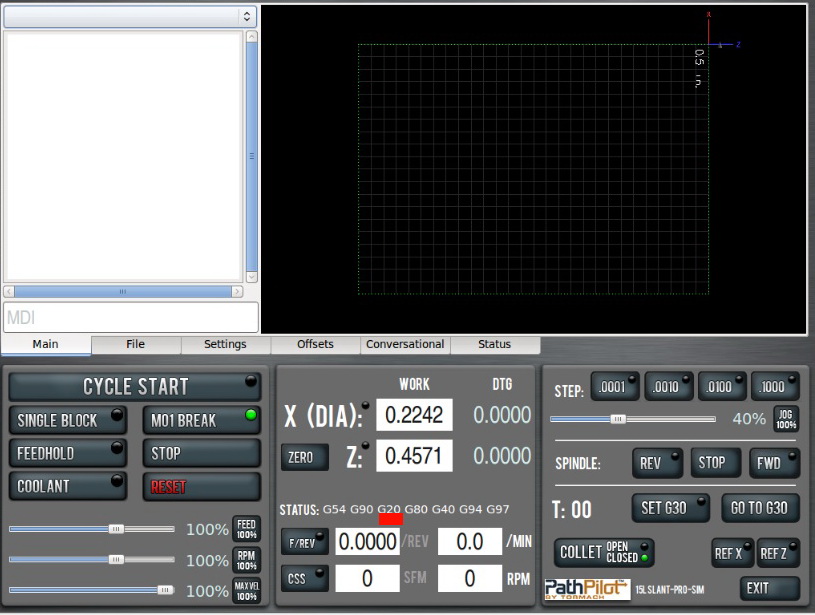Image resolution: width=815 pixels, height=615 pixels.
Task: Toggle CSS constant surface speed mode
Action: tap(305, 579)
